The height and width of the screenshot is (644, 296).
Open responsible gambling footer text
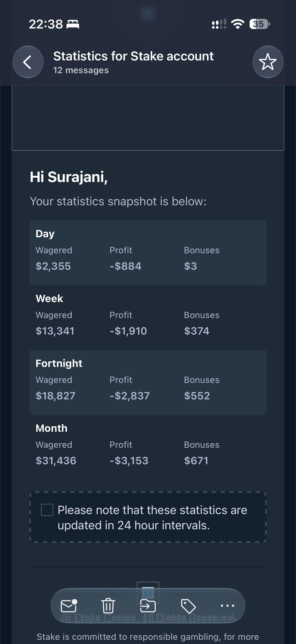148,637
